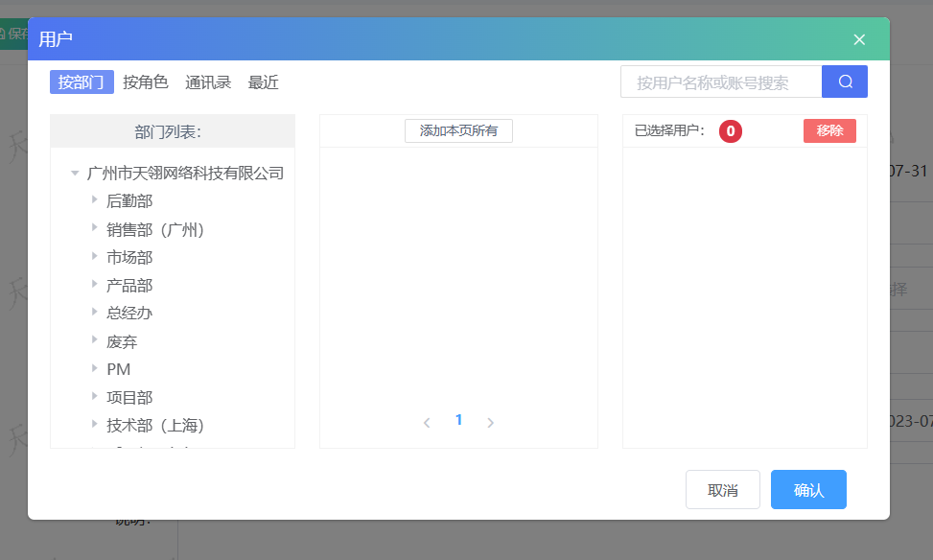The width and height of the screenshot is (933, 560).
Task: Close the 用户 dialog with the X icon
Action: click(859, 39)
